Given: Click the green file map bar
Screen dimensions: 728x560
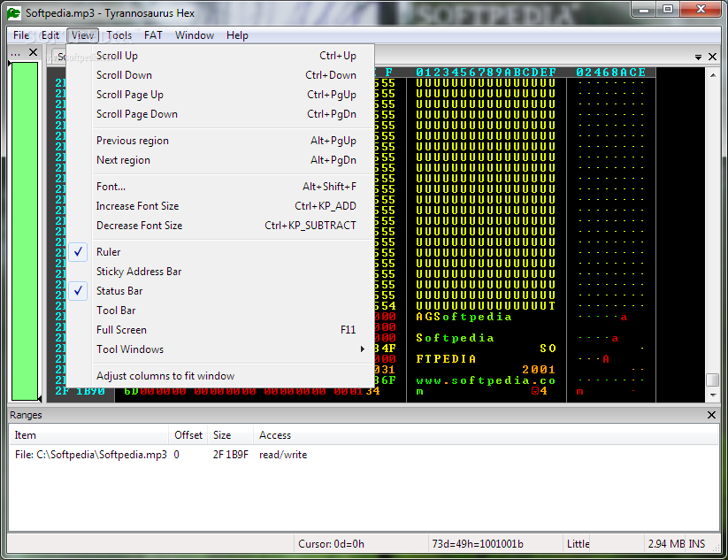Looking at the screenshot, I should click(x=24, y=231).
